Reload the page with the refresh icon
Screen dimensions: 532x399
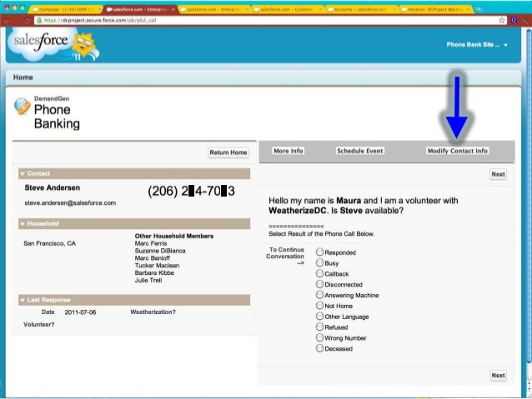click(28, 20)
